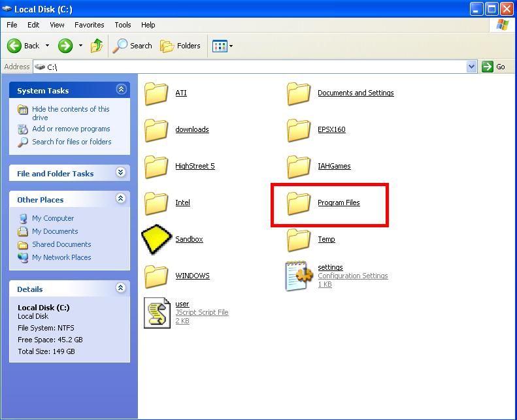Open the Program Files folder icon
517x420 pixels.
point(299,203)
